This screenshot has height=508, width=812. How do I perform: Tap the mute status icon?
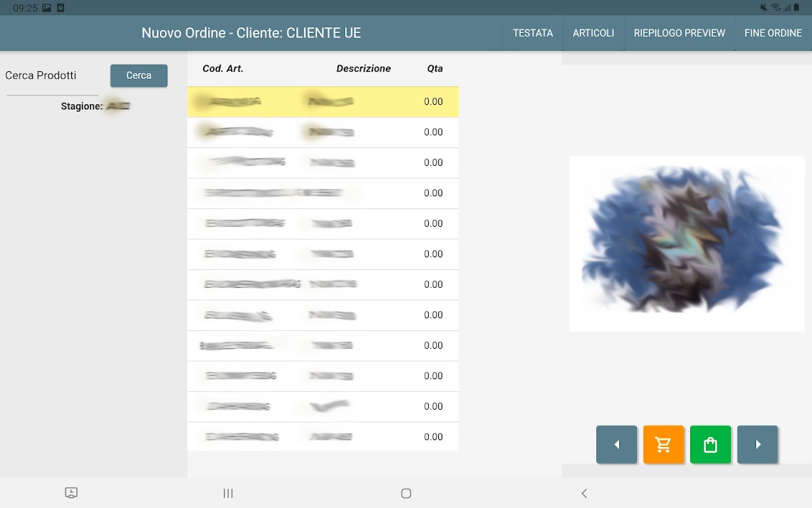[x=764, y=8]
